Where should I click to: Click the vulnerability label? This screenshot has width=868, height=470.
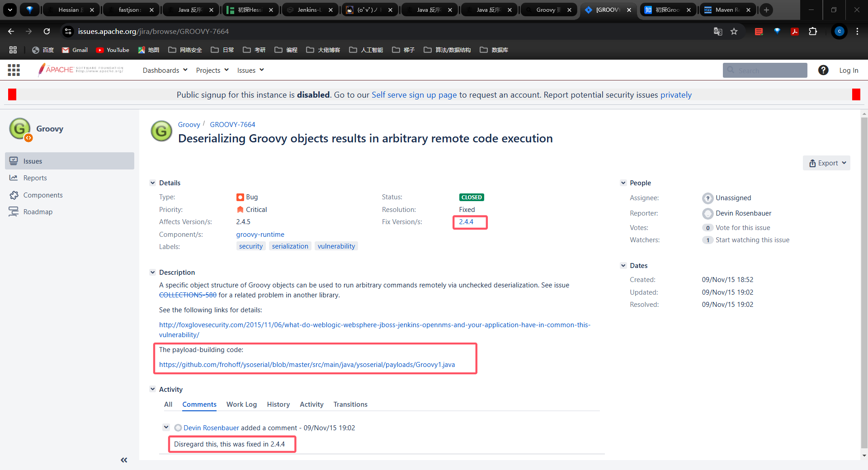[336, 246]
